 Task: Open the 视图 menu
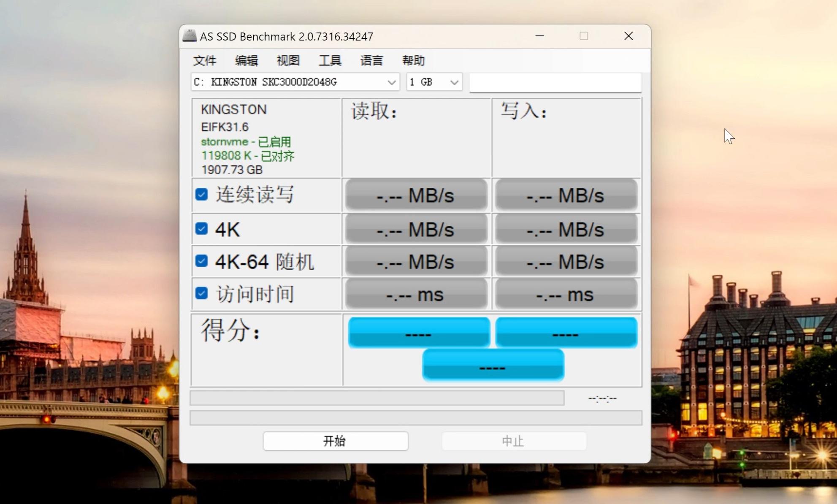288,61
